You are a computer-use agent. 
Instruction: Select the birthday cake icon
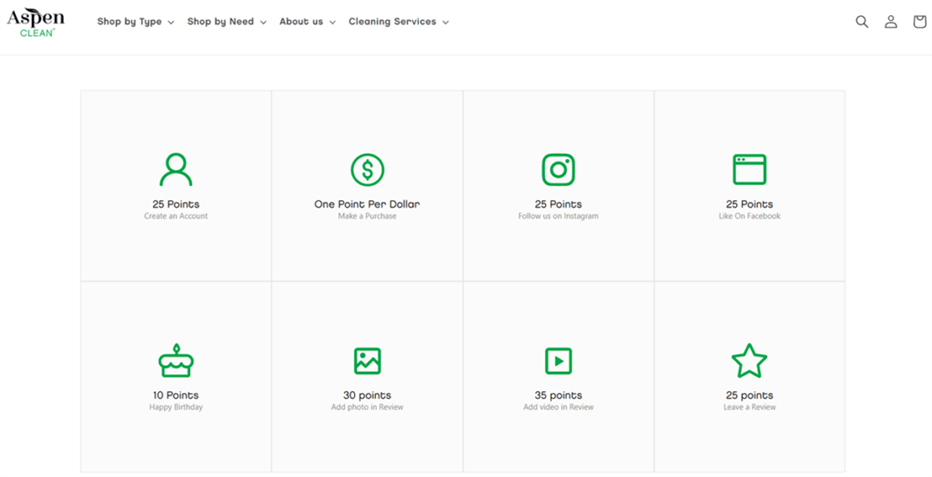[x=176, y=361]
